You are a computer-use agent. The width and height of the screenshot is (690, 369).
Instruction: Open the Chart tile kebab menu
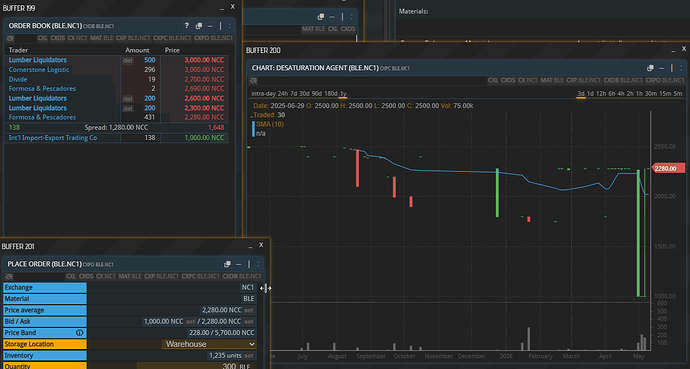coord(681,68)
